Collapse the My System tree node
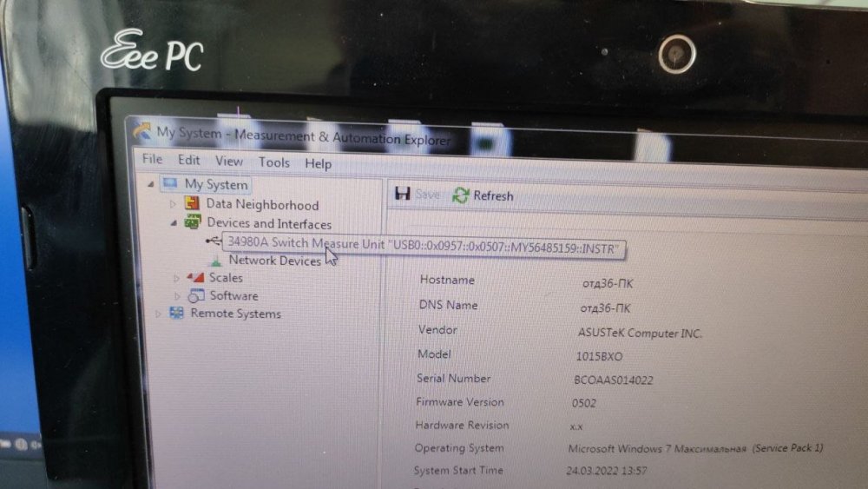This screenshot has height=489, width=868. click(150, 184)
